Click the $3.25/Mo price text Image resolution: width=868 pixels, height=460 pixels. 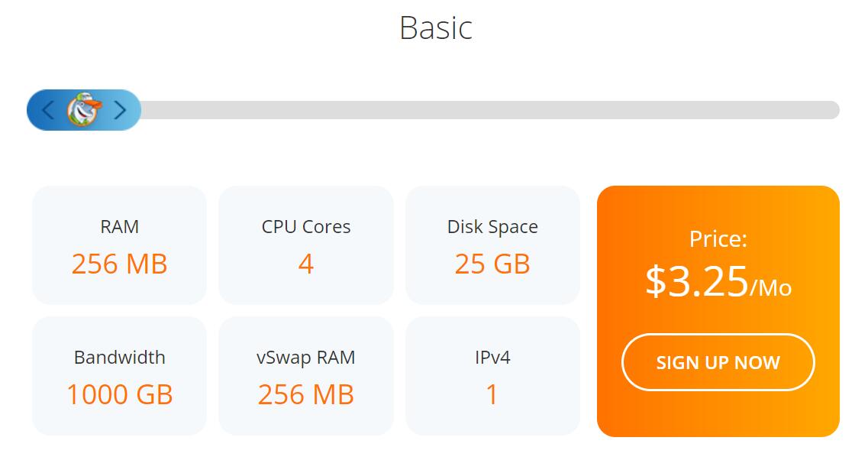tap(718, 281)
